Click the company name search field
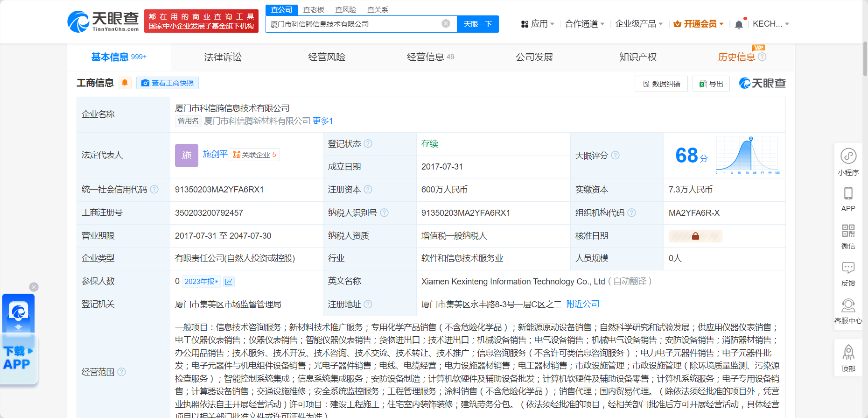Viewport: 868px width, 418px height. click(x=352, y=24)
